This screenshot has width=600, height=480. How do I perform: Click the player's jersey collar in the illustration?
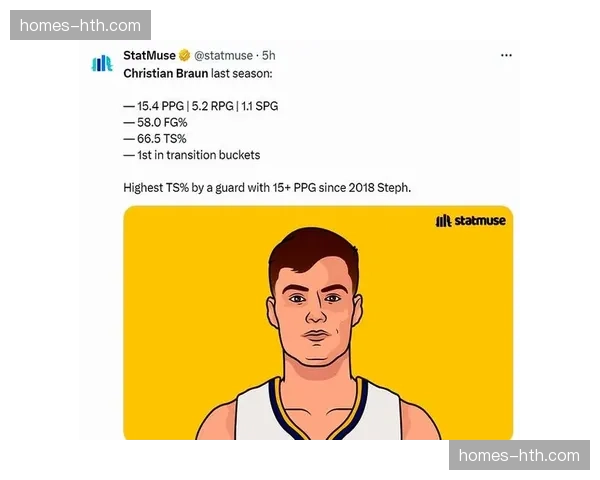(x=318, y=410)
